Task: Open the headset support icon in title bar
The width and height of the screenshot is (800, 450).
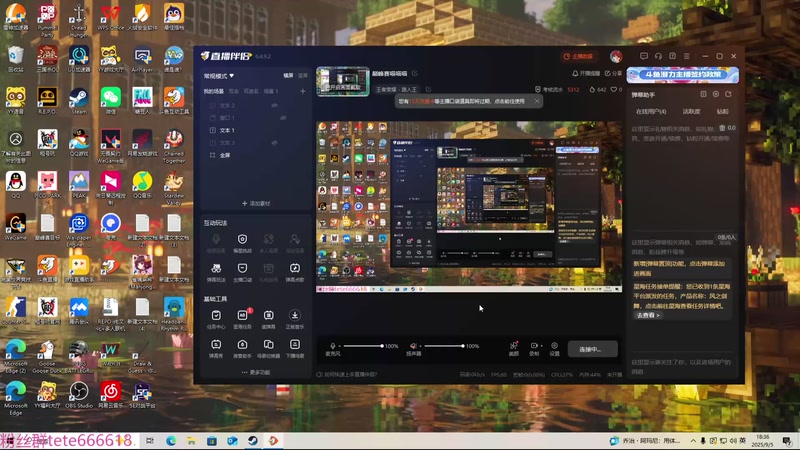Action: click(658, 56)
